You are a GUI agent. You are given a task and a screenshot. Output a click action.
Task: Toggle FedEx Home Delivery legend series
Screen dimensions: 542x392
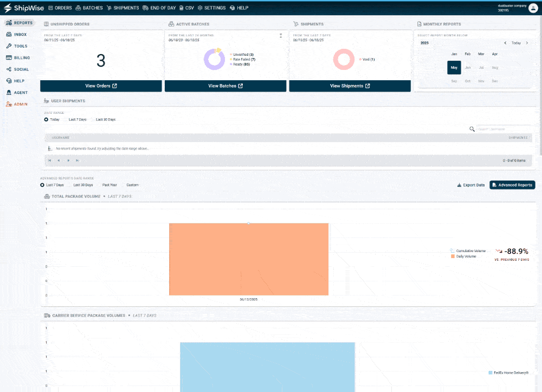(508, 372)
